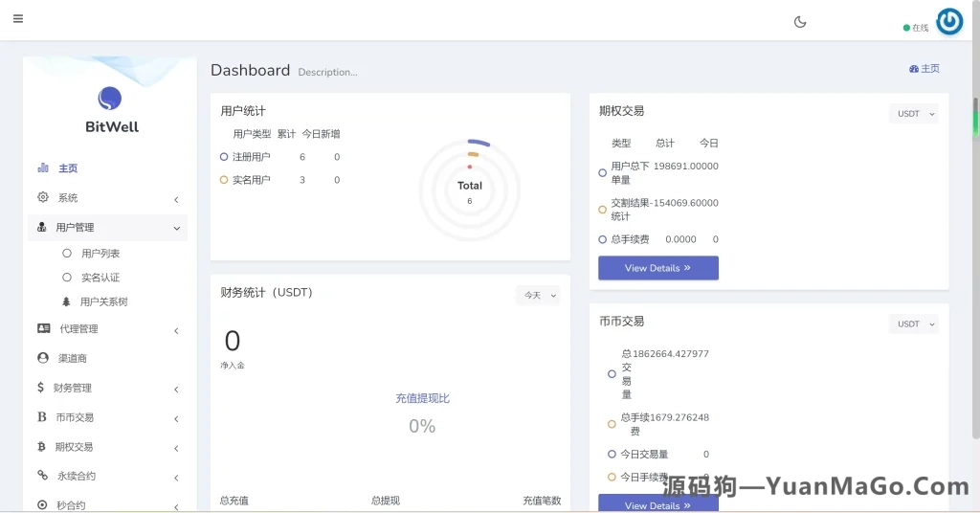Click View Details in 币币交易 card
Screen dimensions: 980x513
click(658, 503)
